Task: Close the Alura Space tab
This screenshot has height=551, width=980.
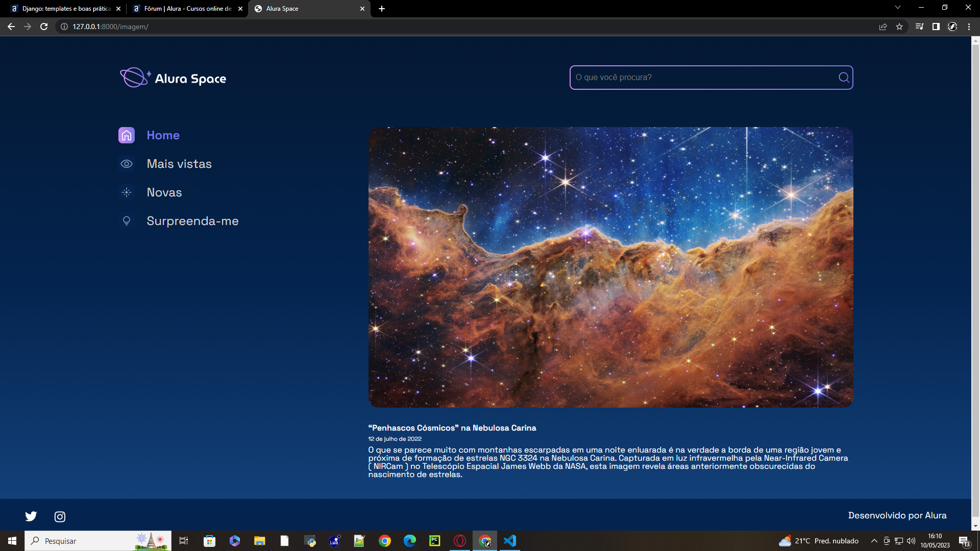Action: 362,9
